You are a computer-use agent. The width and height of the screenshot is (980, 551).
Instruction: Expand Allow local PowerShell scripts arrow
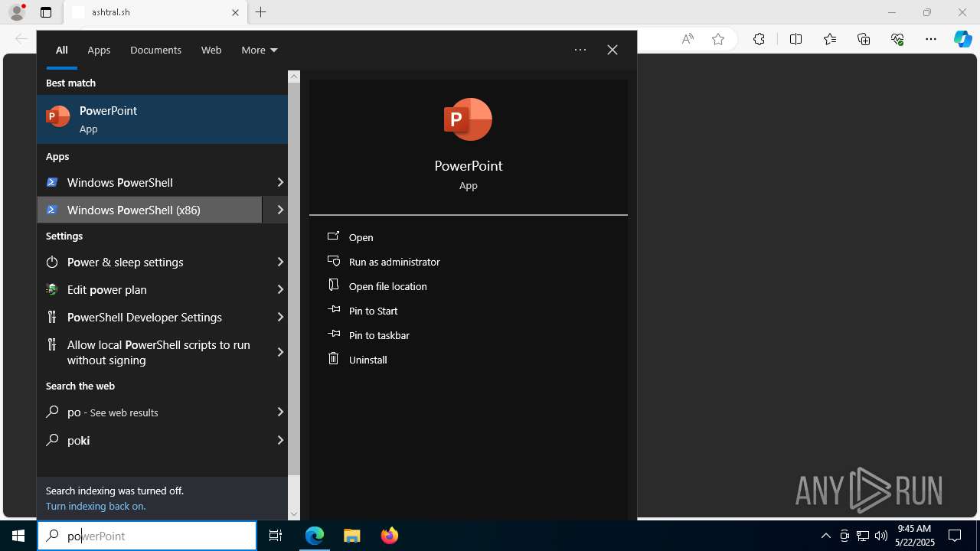pos(280,352)
